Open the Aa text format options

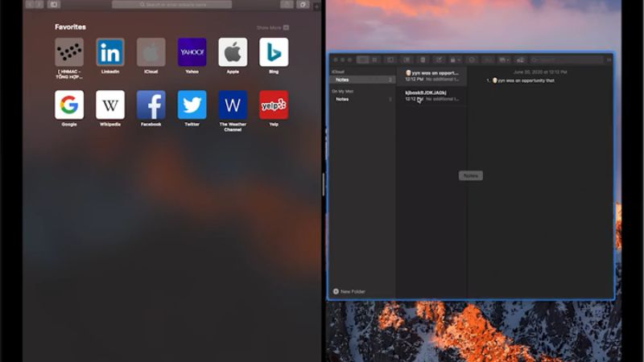point(488,60)
